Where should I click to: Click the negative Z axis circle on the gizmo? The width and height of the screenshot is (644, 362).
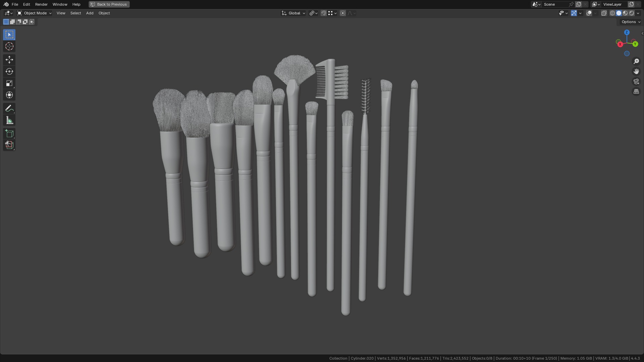tap(627, 54)
